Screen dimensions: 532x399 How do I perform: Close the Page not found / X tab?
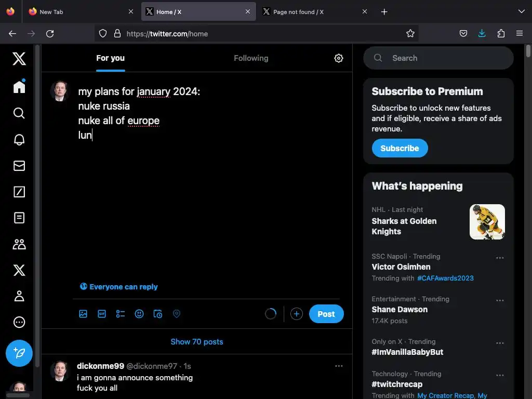365,11
